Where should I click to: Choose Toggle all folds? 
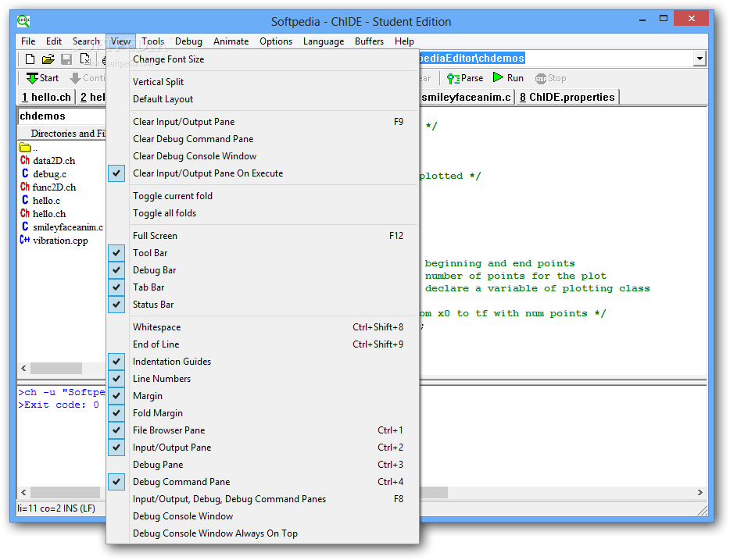263,213
